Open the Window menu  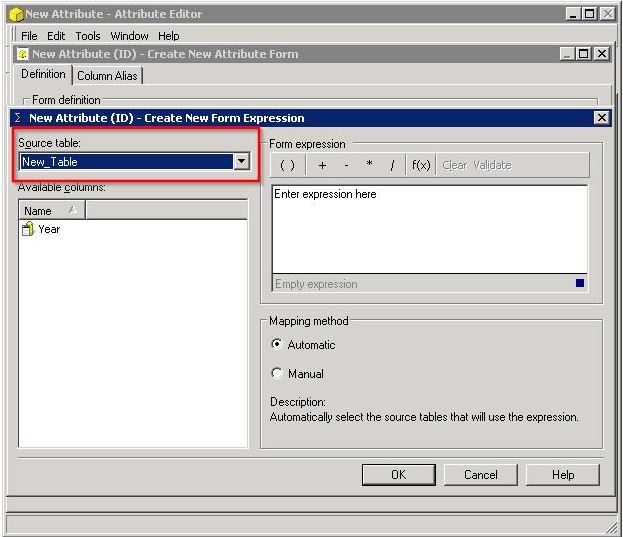[130, 36]
